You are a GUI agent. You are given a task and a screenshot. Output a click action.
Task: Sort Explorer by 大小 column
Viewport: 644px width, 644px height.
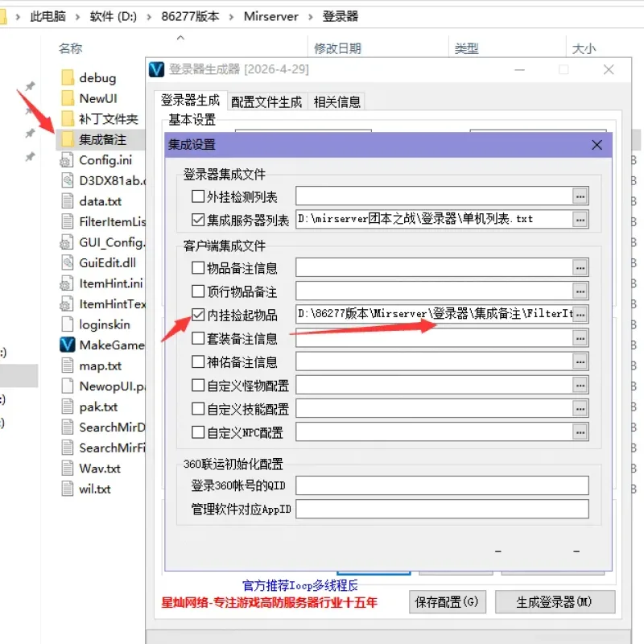(584, 48)
